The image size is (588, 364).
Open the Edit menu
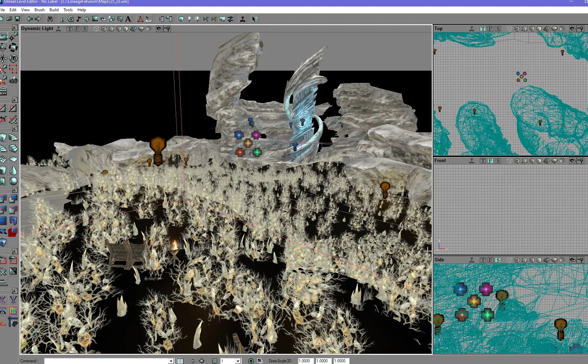(x=13, y=10)
